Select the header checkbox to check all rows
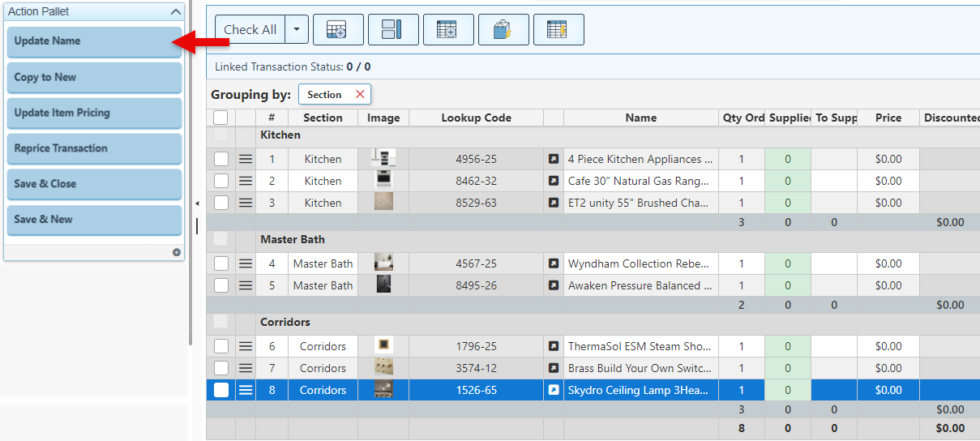Screen dimensions: 980x441 point(220,118)
